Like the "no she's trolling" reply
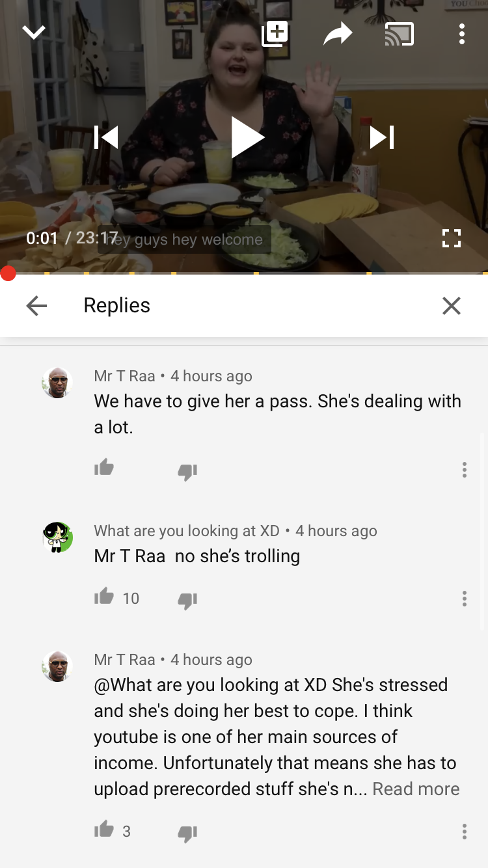Screen dimensions: 488x868 click(x=103, y=597)
